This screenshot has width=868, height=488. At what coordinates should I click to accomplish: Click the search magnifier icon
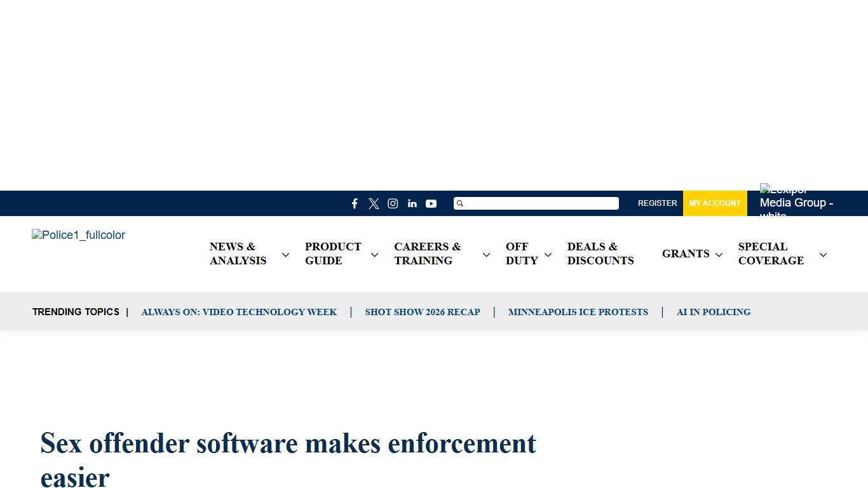click(x=460, y=203)
